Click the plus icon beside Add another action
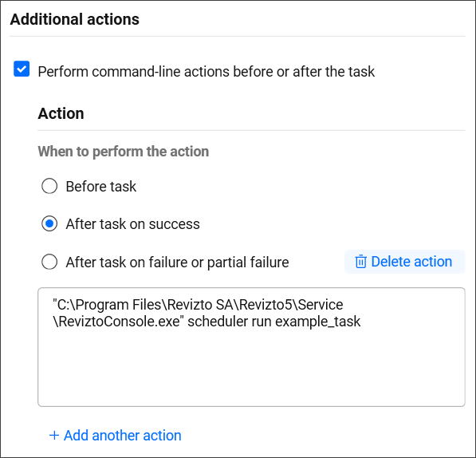476x458 pixels. click(54, 435)
